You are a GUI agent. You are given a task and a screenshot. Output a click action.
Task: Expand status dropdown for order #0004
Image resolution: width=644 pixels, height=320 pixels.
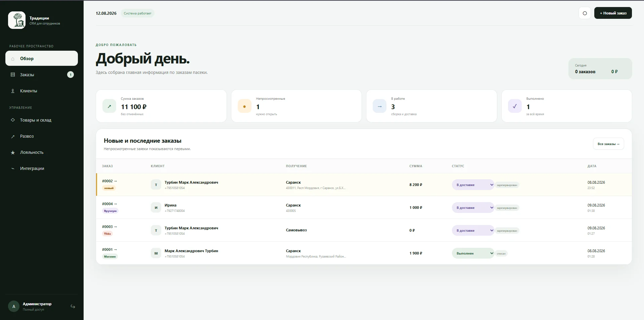coord(473,208)
